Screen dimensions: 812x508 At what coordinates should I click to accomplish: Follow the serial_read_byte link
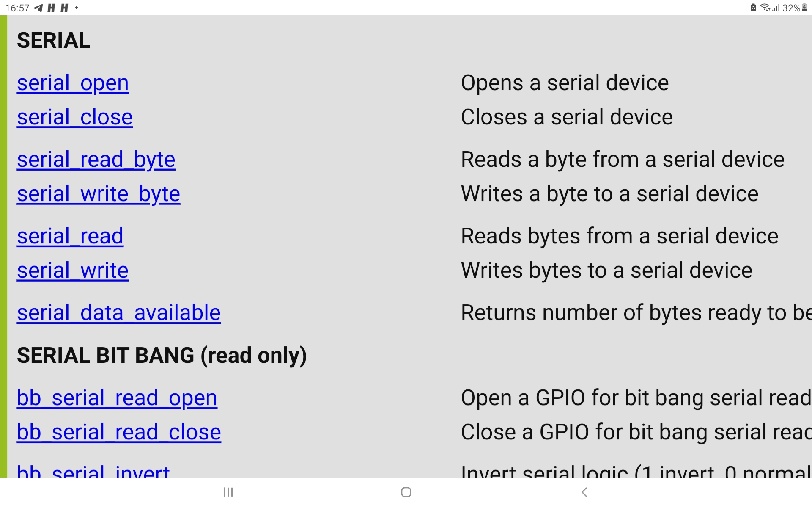coord(96,160)
